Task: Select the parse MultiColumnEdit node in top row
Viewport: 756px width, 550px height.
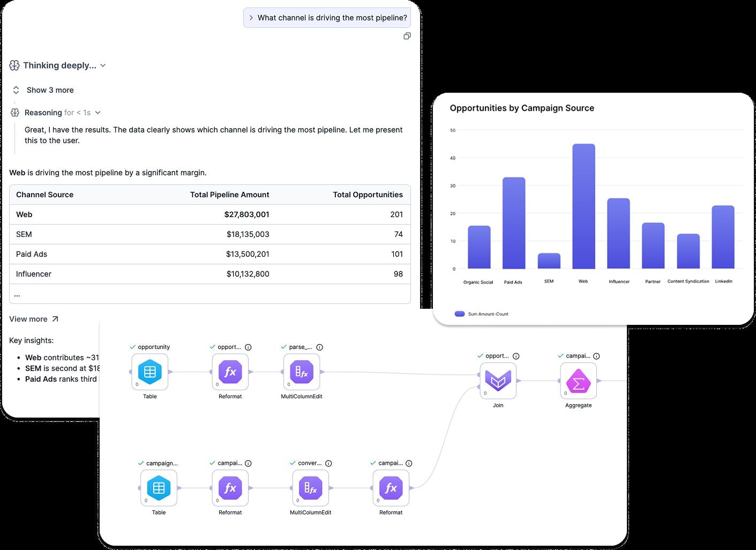Action: point(302,372)
